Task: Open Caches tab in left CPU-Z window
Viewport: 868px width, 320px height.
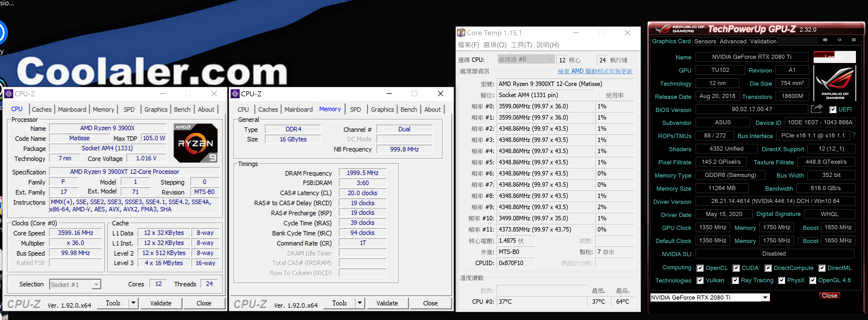Action: [41, 109]
